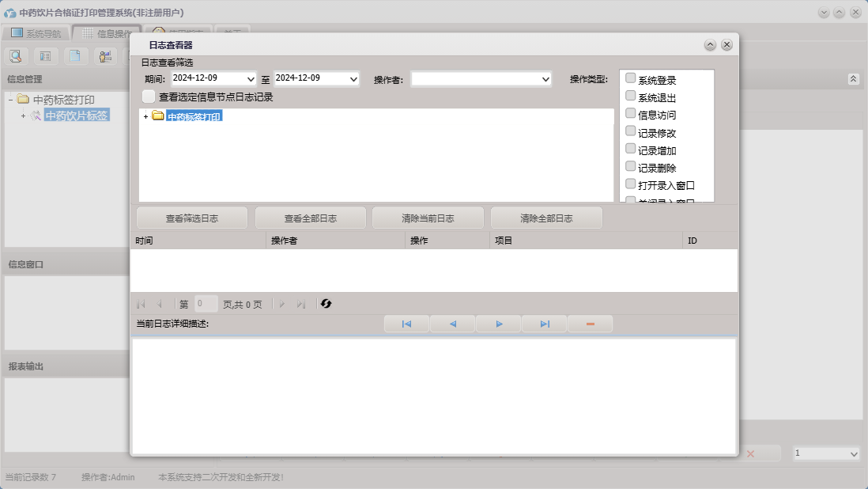868x489 pixels.
Task: Collapse right panel double-chevron in main window
Action: click(853, 79)
